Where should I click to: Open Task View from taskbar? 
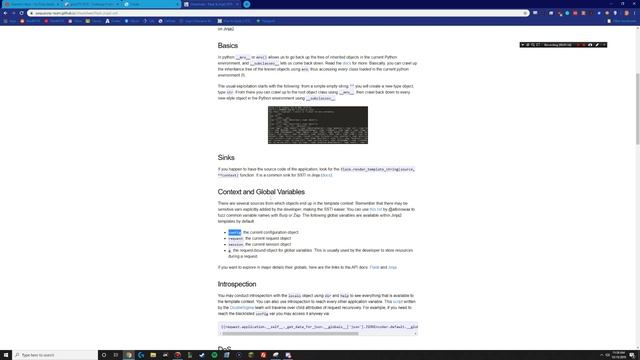116,355
